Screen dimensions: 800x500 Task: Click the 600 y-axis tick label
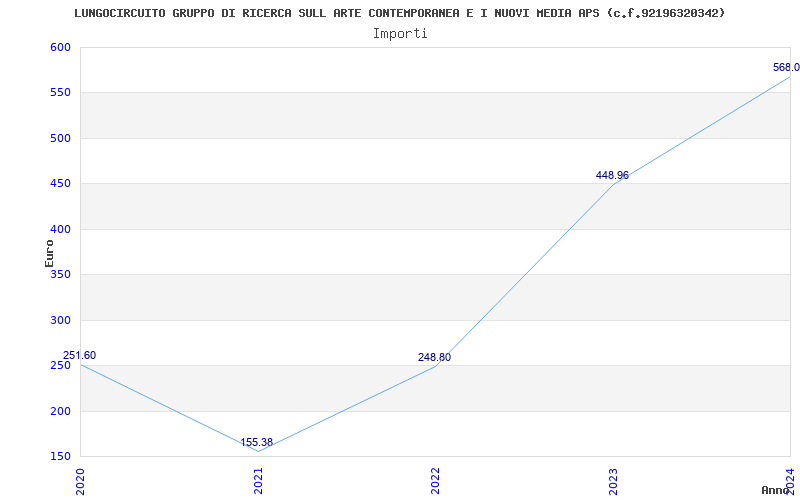(x=60, y=47)
